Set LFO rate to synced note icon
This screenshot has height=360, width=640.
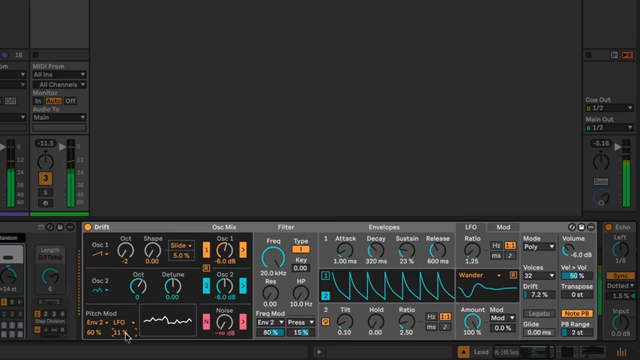[x=510, y=256]
